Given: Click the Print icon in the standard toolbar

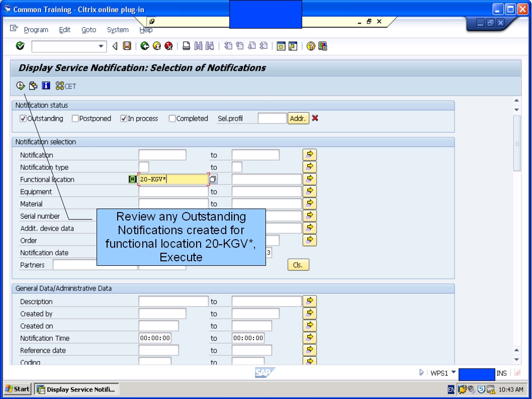Looking at the screenshot, I should pyautogui.click(x=186, y=46).
